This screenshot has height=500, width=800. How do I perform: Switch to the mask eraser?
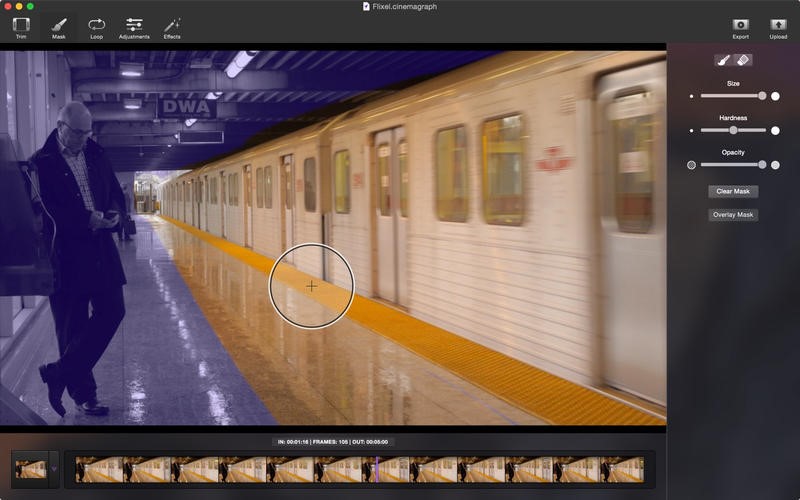[742, 60]
